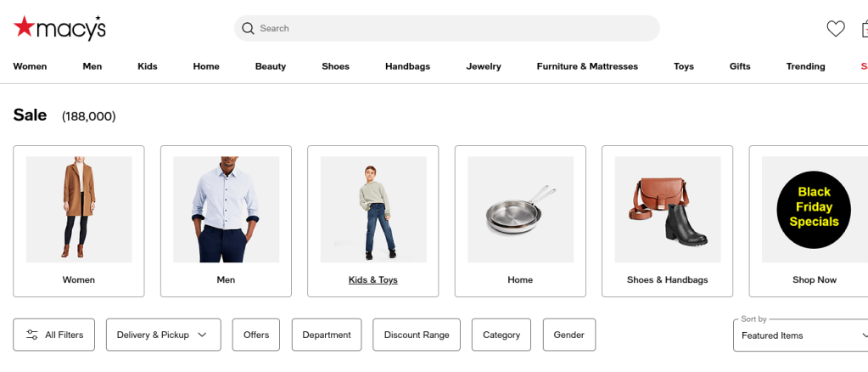
Task: Click the All Filters sliders icon
Action: pyautogui.click(x=32, y=335)
